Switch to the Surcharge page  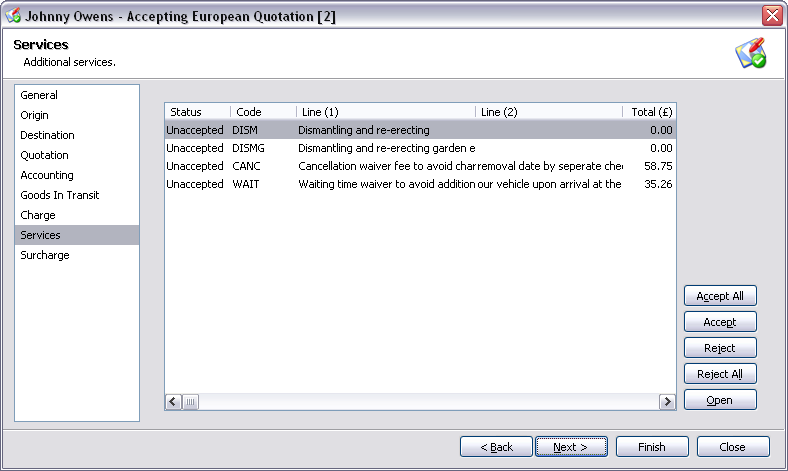[46, 255]
